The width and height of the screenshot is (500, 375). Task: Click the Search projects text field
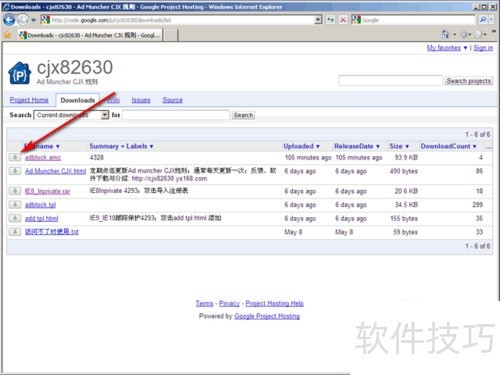[390, 81]
